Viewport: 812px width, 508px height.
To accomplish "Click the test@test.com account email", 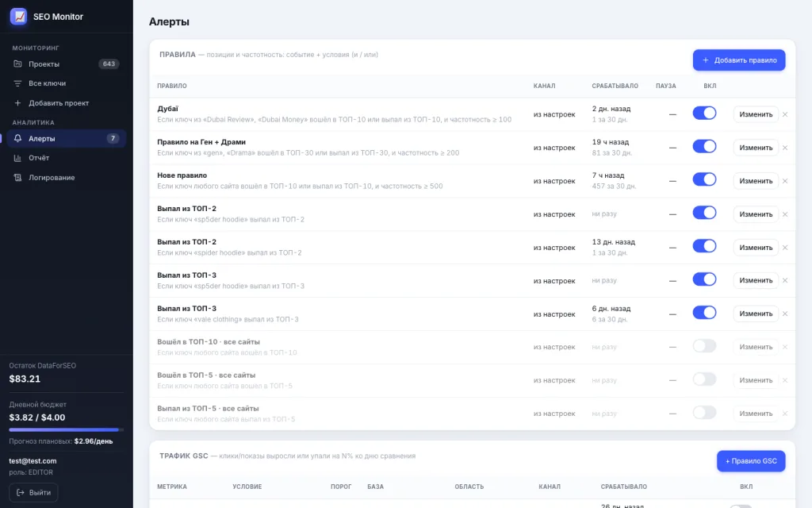I will click(x=33, y=461).
